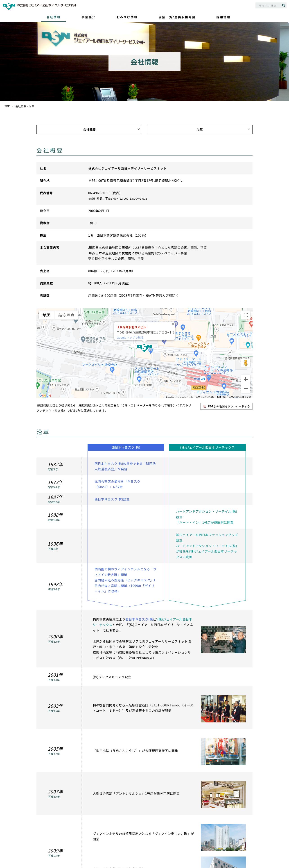Jump to the 沿革 section via the anchor button
The height and width of the screenshot is (868, 289).
click(199, 129)
